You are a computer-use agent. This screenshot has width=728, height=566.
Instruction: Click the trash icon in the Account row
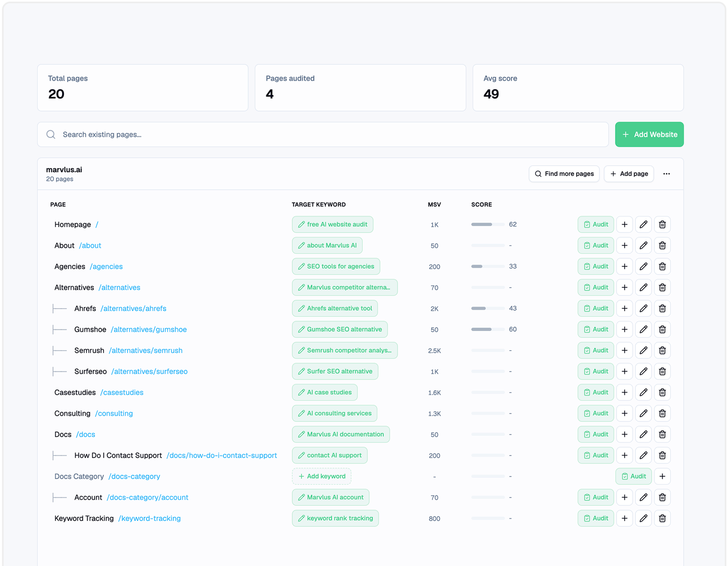[x=662, y=497]
